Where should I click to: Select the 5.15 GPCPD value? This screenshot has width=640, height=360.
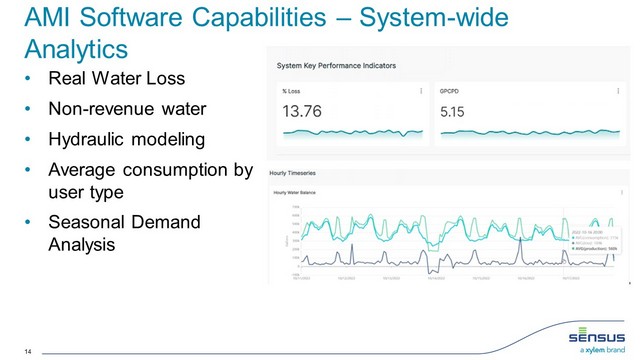point(452,112)
